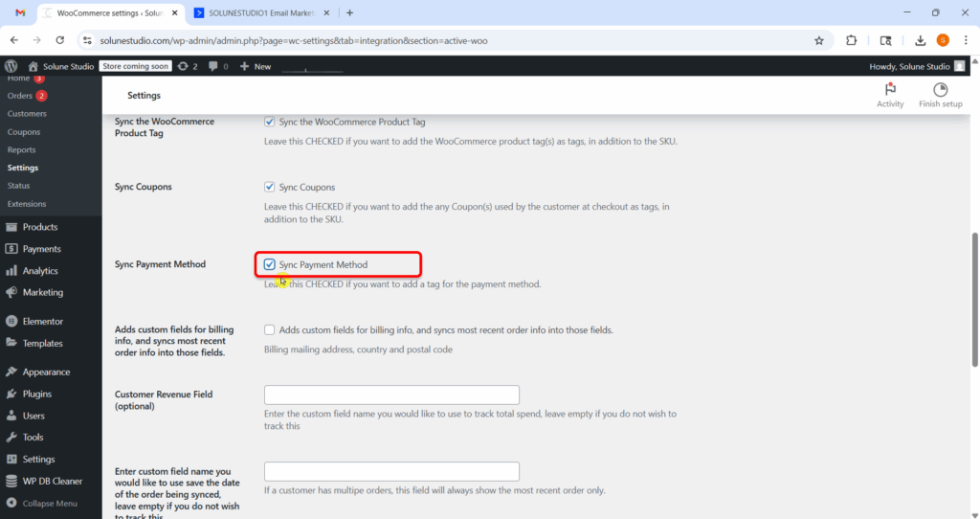The width and height of the screenshot is (980, 519).
Task: Open WooCommerce Extensions submenu
Action: [26, 204]
